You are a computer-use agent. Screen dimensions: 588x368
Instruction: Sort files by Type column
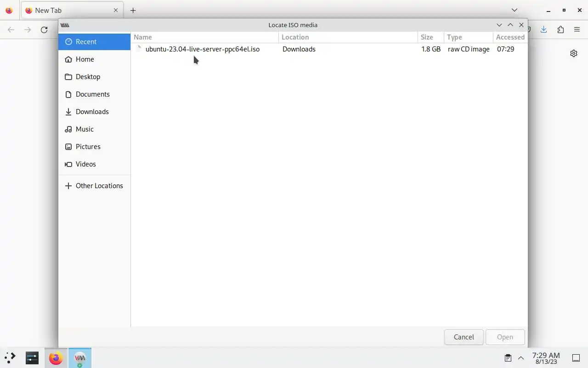click(x=468, y=37)
